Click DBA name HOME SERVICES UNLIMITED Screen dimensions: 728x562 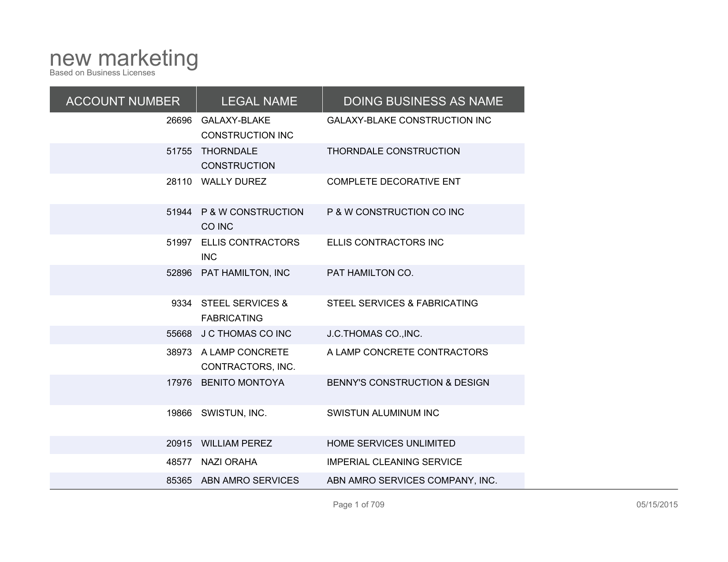point(391,443)
